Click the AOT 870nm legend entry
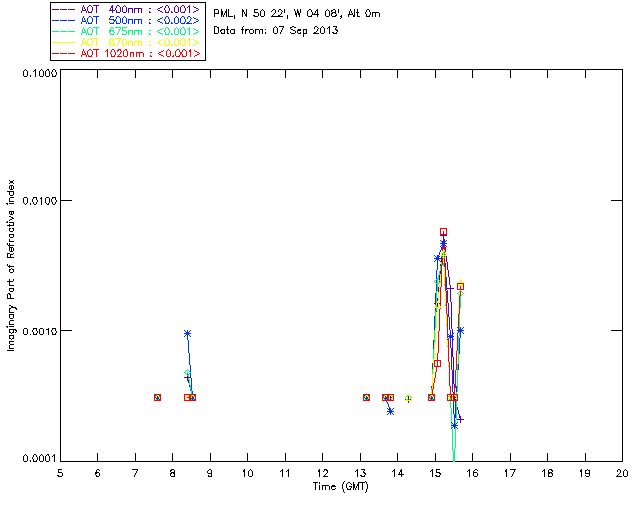This screenshot has width=640, height=512. click(127, 42)
